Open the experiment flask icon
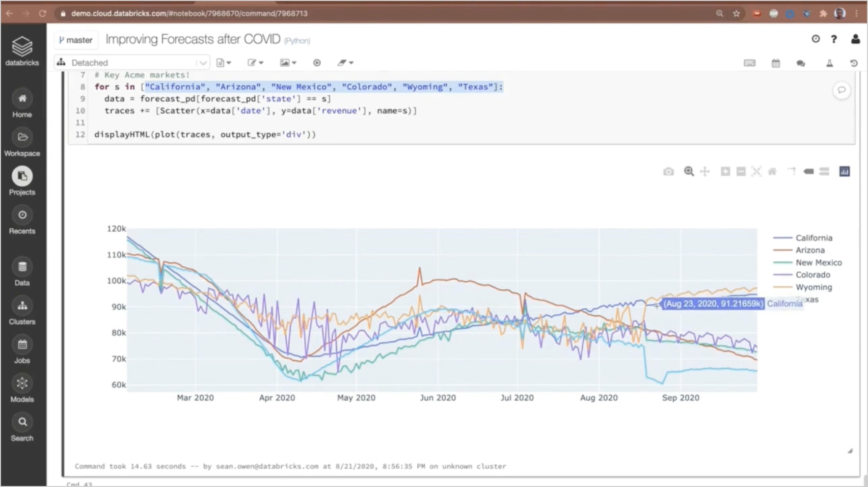 click(829, 63)
